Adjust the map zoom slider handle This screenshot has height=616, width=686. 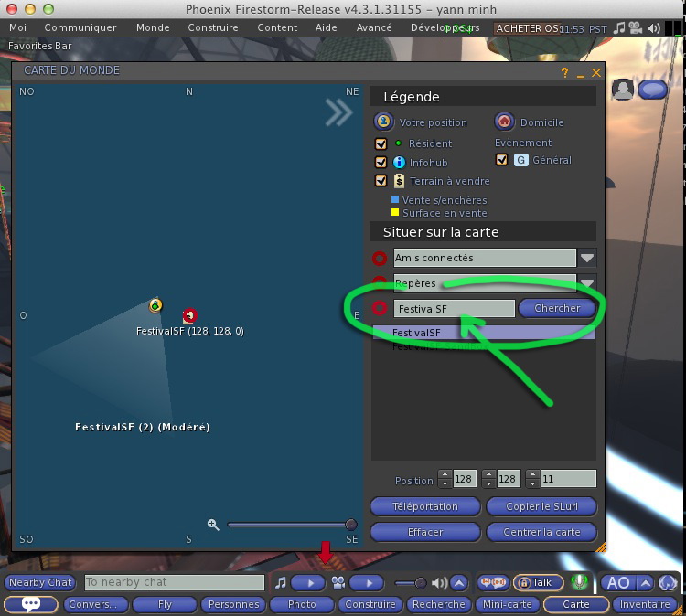[x=350, y=525]
